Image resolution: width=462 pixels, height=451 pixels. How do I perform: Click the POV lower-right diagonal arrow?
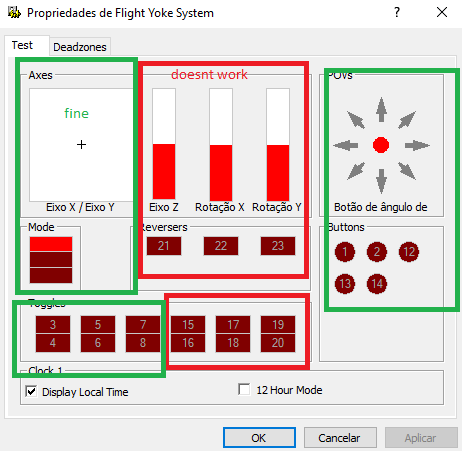407,171
